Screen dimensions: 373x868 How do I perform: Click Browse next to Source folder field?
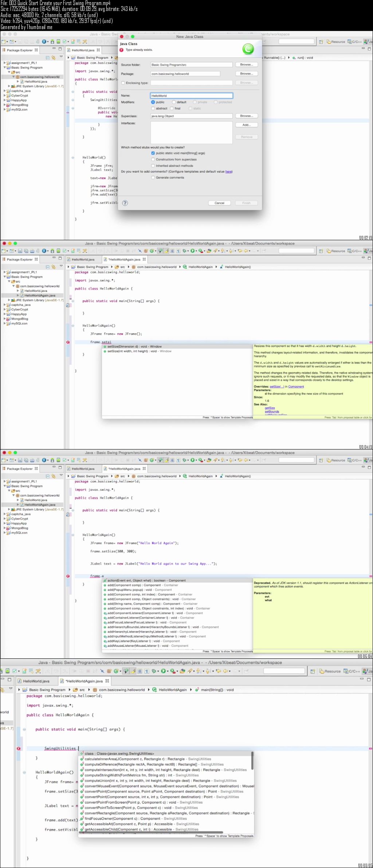point(247,65)
